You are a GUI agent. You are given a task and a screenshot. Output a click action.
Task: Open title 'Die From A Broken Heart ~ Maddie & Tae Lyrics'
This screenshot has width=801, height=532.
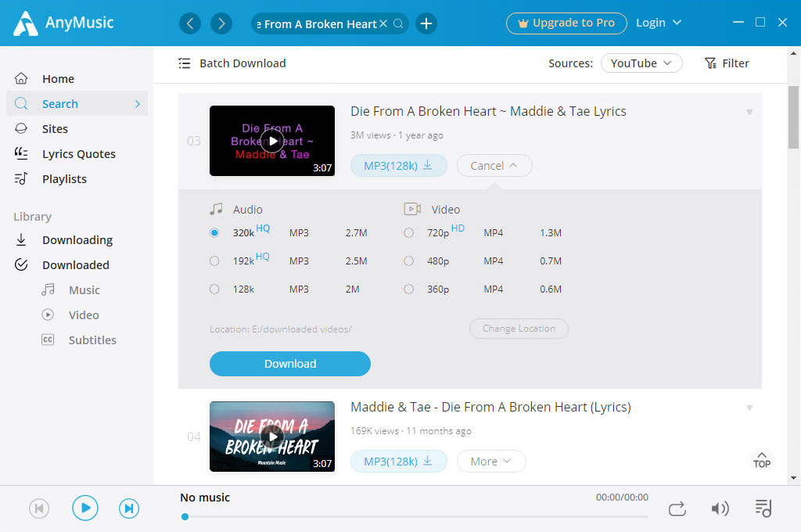488,111
